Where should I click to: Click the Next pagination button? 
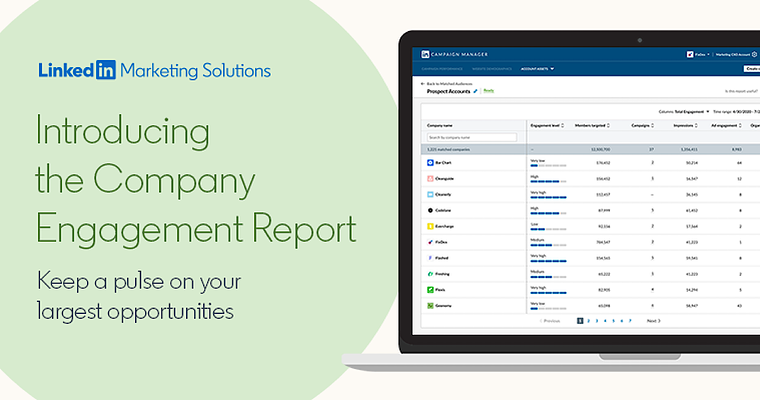[653, 321]
